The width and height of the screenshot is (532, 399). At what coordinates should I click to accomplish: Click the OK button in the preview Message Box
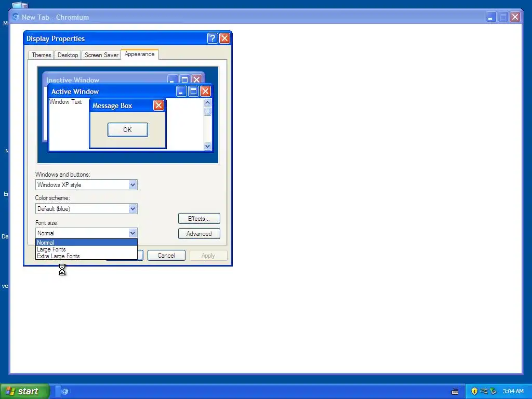128,129
